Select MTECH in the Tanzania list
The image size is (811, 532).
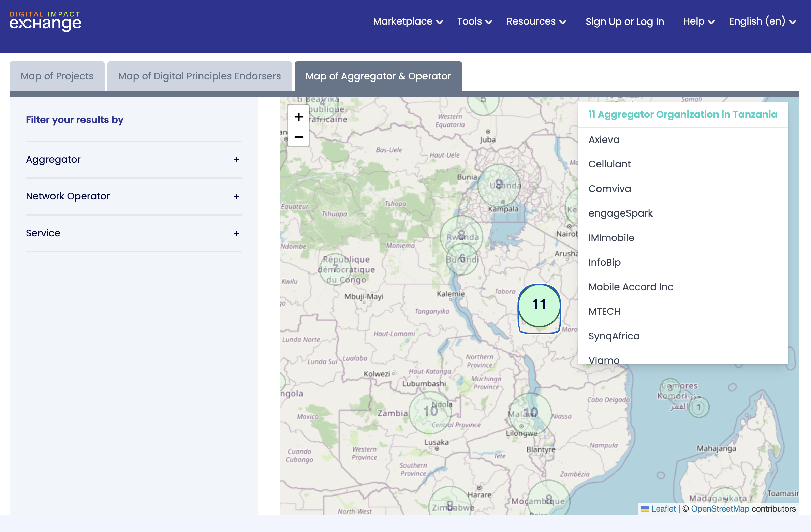pos(604,311)
